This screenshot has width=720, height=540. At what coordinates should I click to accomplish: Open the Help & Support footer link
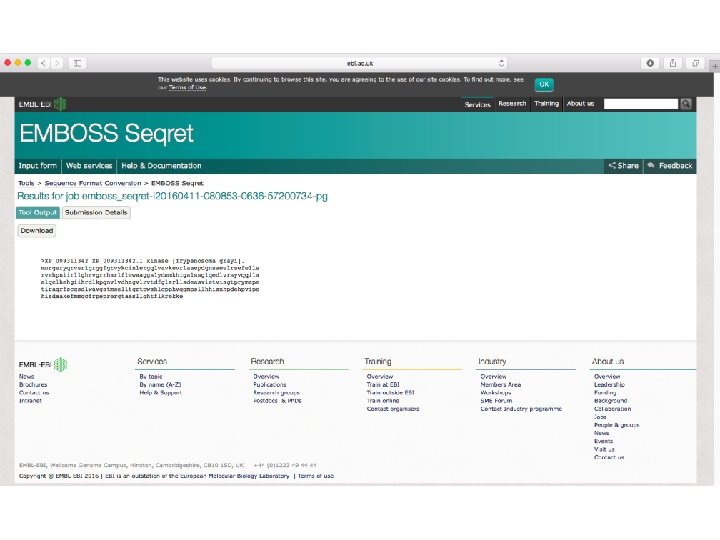(160, 393)
